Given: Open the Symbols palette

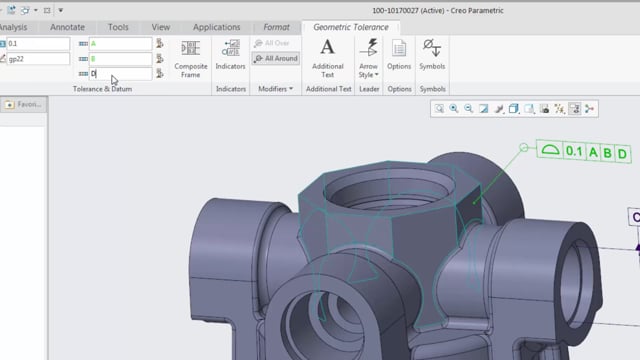Looking at the screenshot, I should coord(432,54).
